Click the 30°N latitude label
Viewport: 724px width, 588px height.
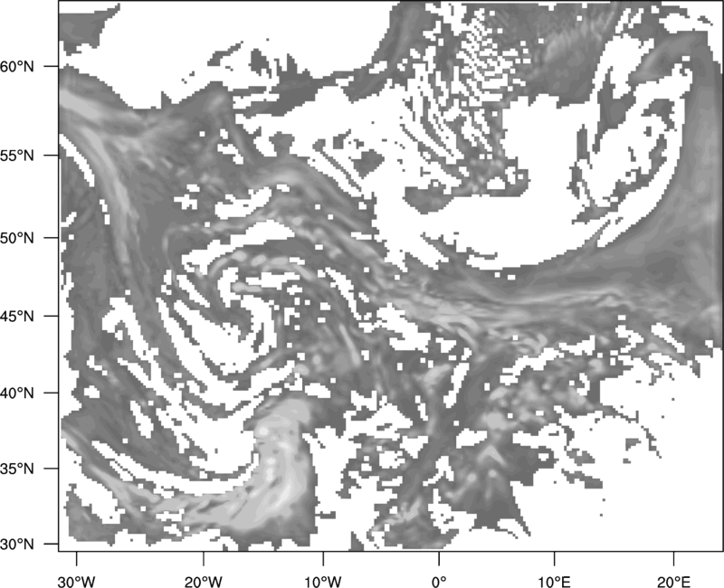[17, 545]
